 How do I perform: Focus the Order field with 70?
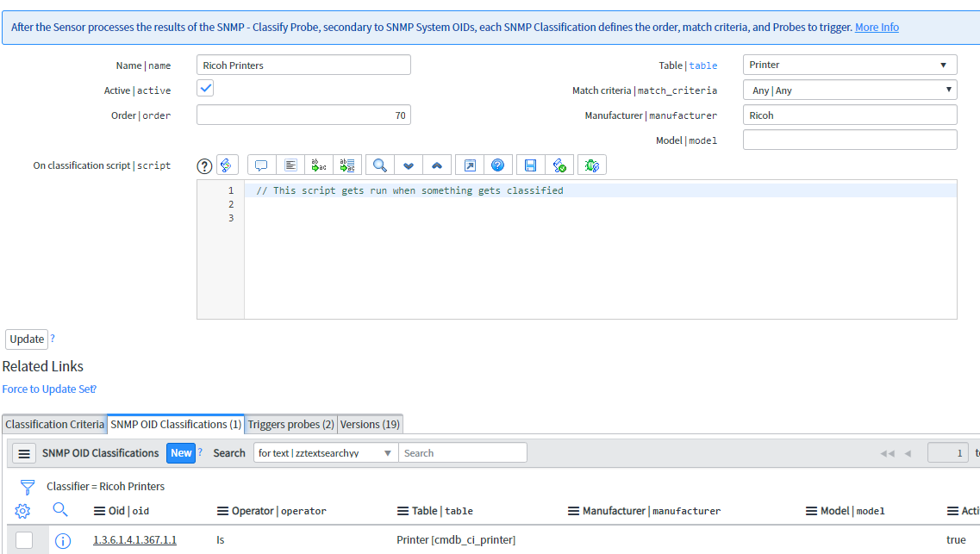pyautogui.click(x=303, y=115)
